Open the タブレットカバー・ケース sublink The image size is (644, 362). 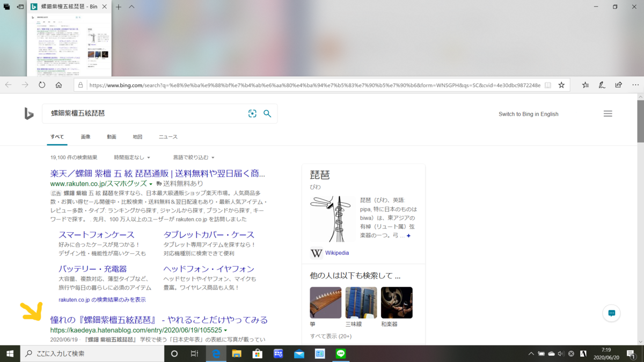pyautogui.click(x=209, y=235)
